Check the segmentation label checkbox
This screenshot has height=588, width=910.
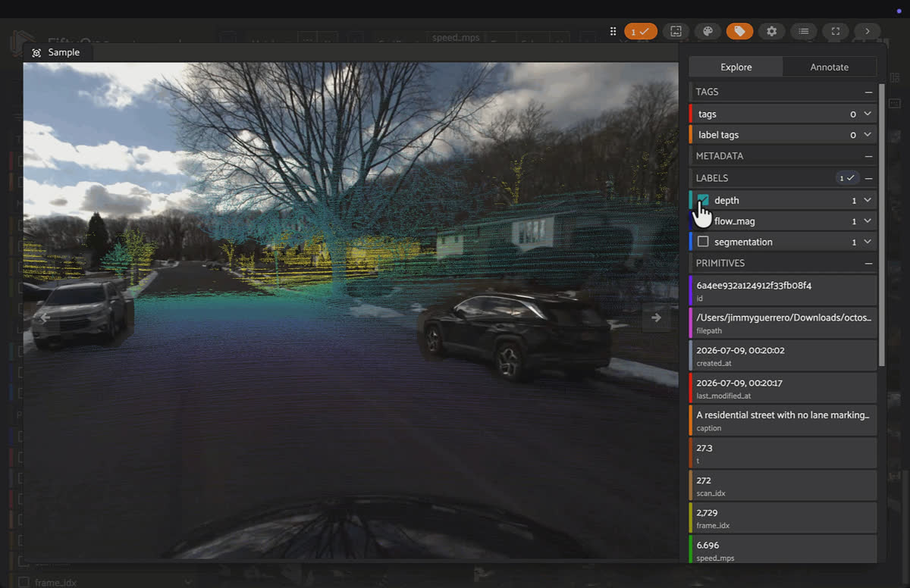tap(703, 242)
